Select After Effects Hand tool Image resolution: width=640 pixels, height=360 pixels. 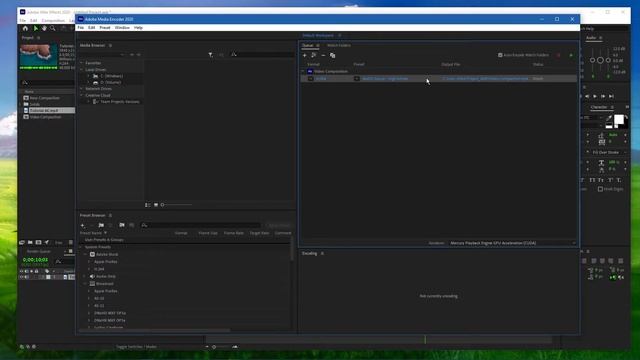click(x=44, y=29)
